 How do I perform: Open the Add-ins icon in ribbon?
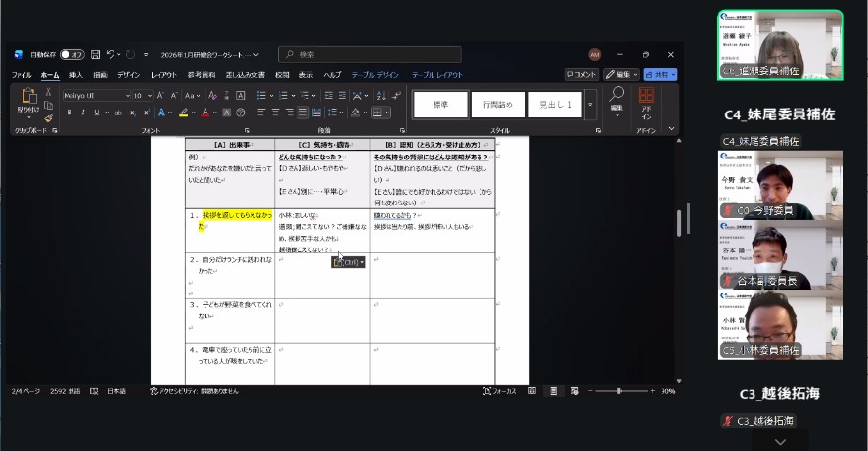point(646,96)
